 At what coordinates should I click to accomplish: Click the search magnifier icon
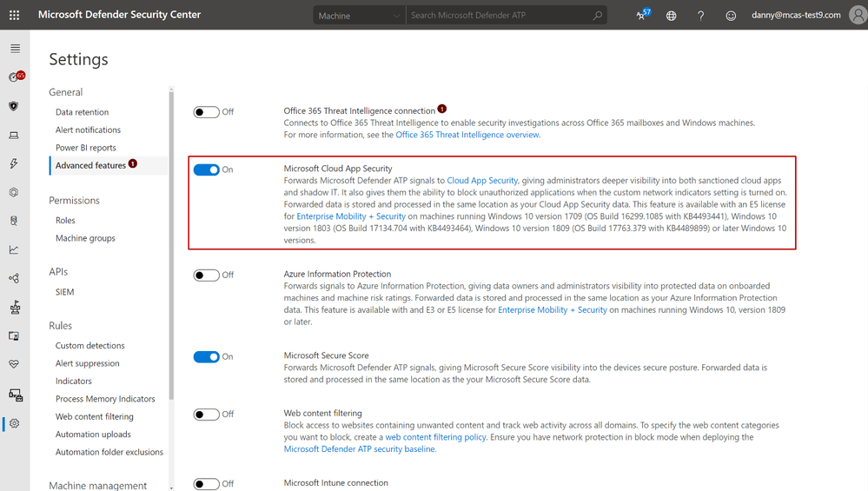point(597,16)
